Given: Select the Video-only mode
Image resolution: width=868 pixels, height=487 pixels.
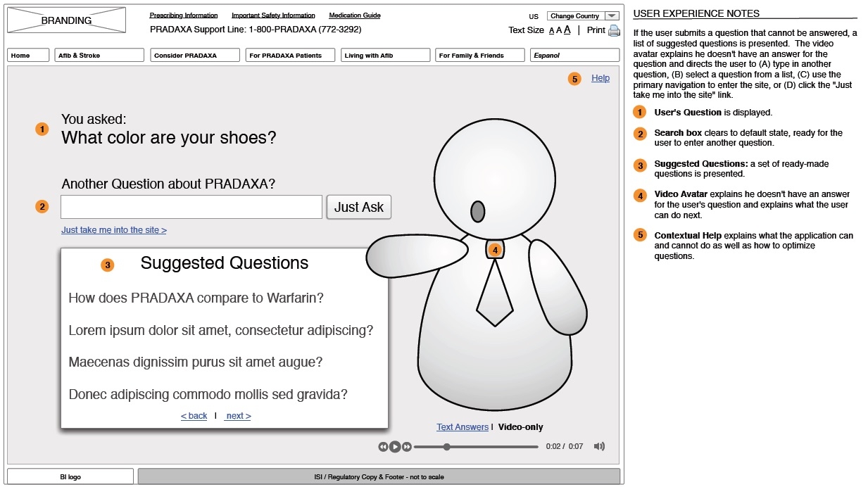Looking at the screenshot, I should click(521, 427).
